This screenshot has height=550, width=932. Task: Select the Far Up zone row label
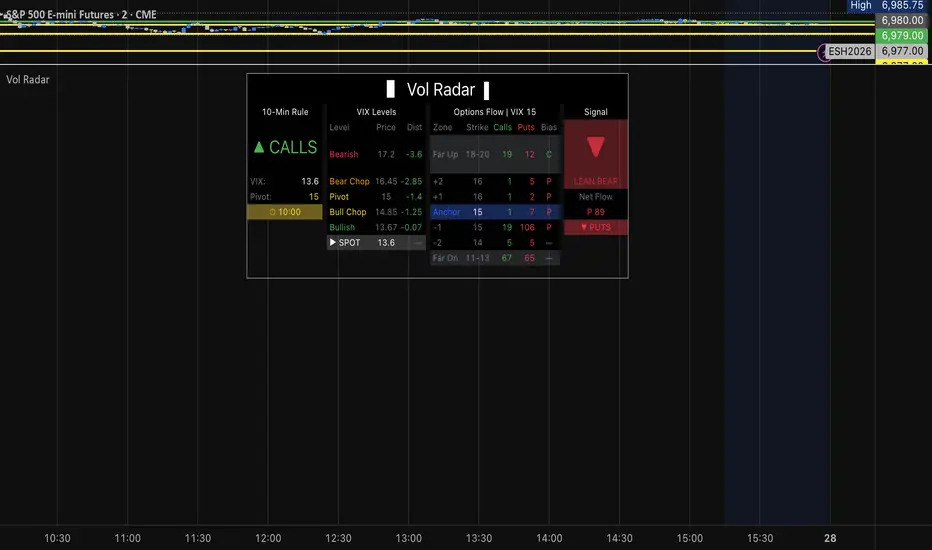coord(445,154)
